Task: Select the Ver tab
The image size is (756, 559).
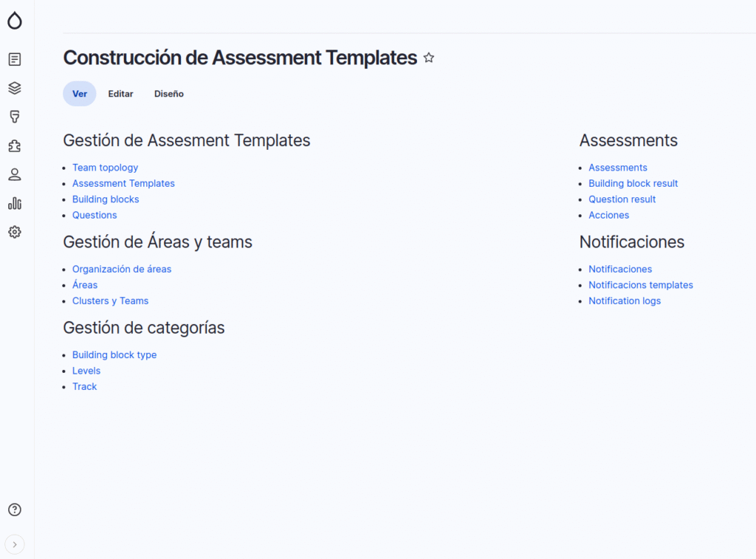Action: click(80, 94)
